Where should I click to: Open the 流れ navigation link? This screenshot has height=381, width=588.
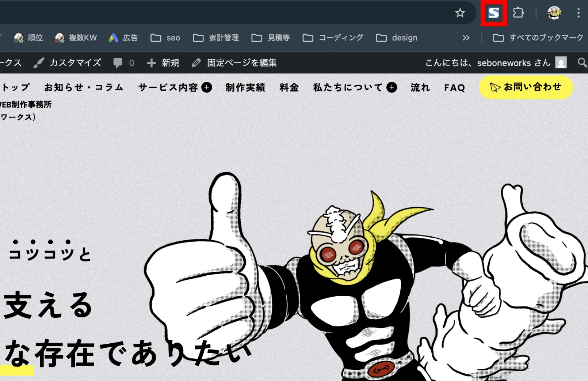(x=420, y=87)
